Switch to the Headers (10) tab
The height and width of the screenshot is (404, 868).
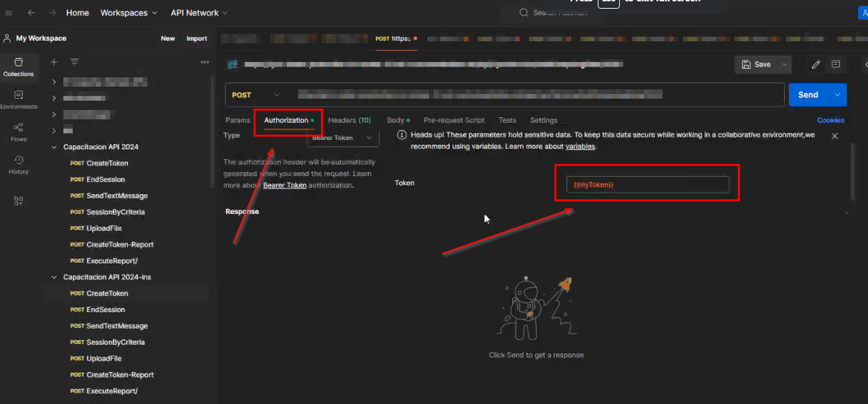pyautogui.click(x=350, y=120)
